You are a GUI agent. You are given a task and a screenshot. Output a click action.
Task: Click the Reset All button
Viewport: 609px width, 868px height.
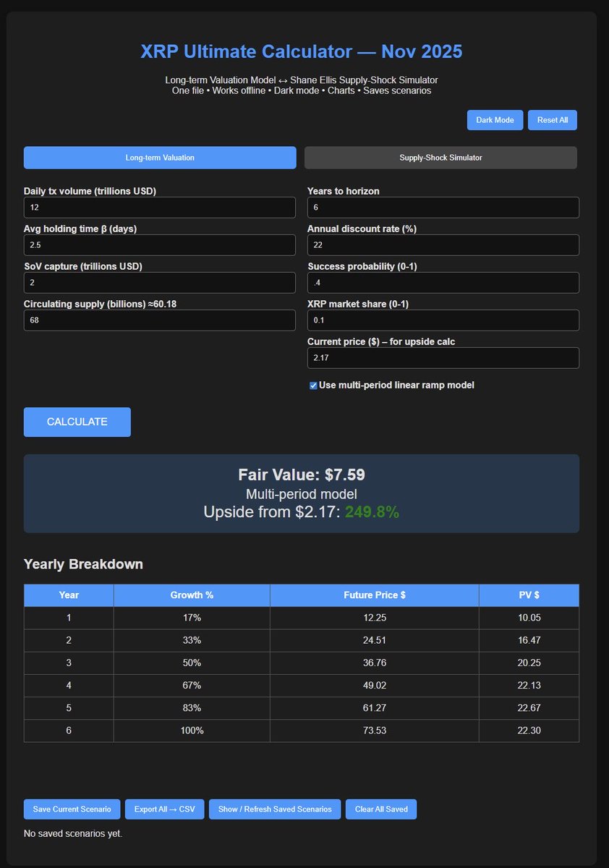[553, 120]
